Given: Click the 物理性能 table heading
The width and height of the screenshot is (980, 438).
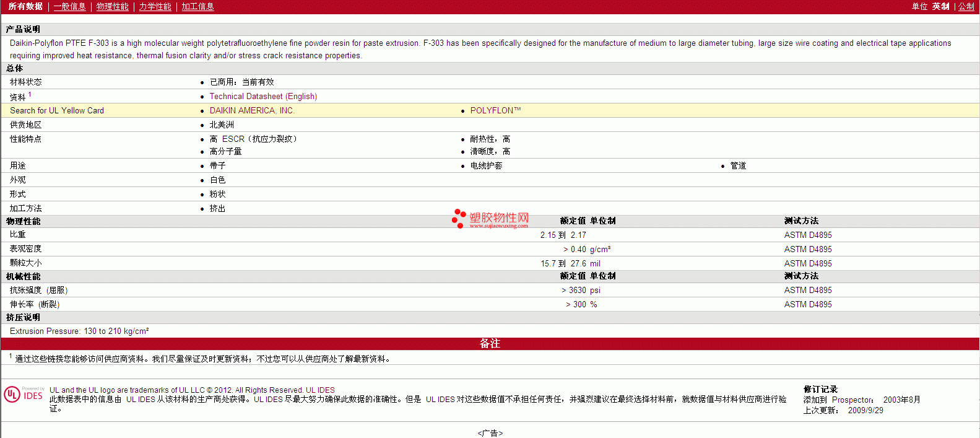Looking at the screenshot, I should [x=23, y=221].
